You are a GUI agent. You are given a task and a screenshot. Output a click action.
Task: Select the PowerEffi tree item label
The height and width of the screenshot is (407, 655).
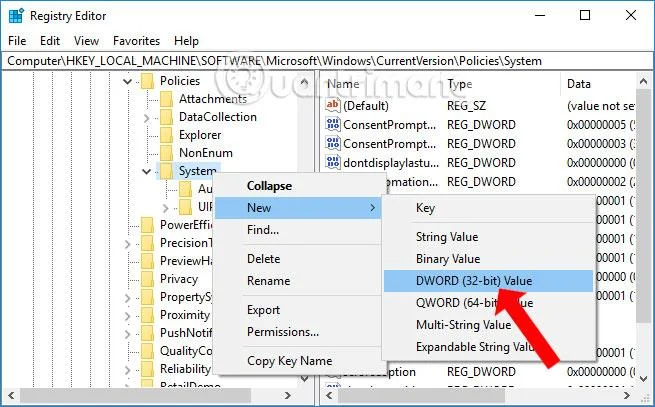pos(186,225)
